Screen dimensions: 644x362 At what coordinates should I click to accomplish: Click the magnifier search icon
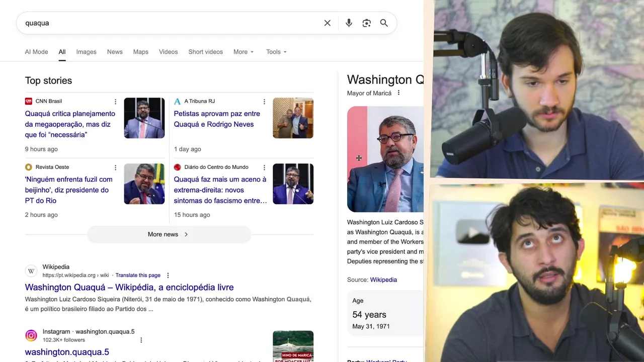(x=384, y=23)
